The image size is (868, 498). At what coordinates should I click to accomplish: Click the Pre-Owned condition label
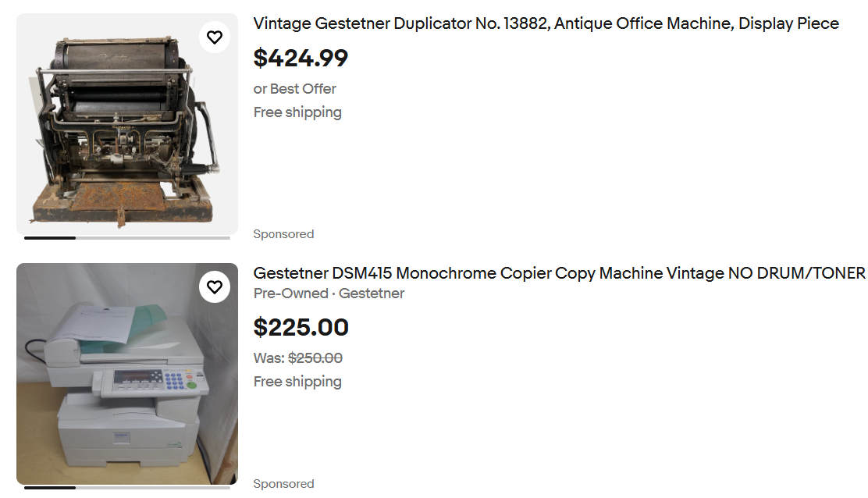click(x=290, y=293)
